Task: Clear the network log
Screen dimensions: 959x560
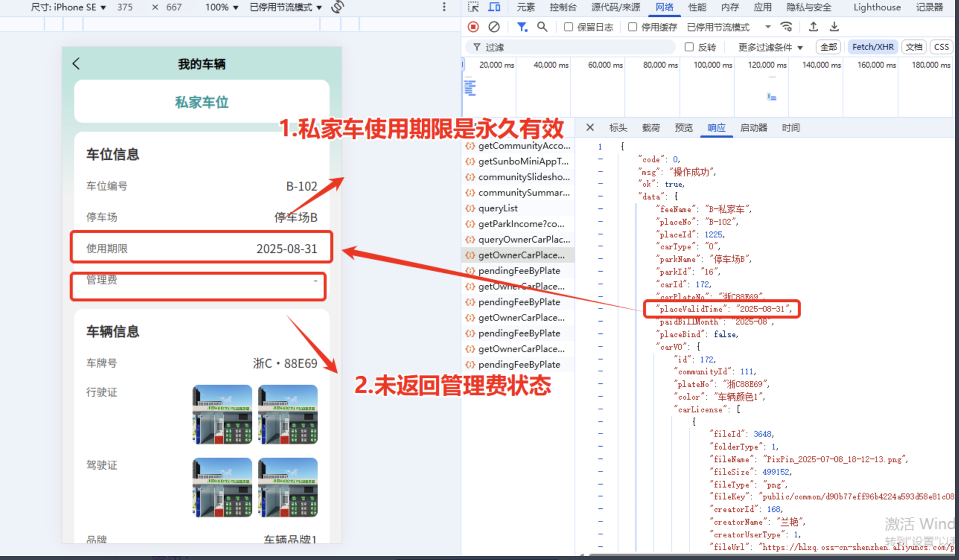Action: (x=494, y=27)
